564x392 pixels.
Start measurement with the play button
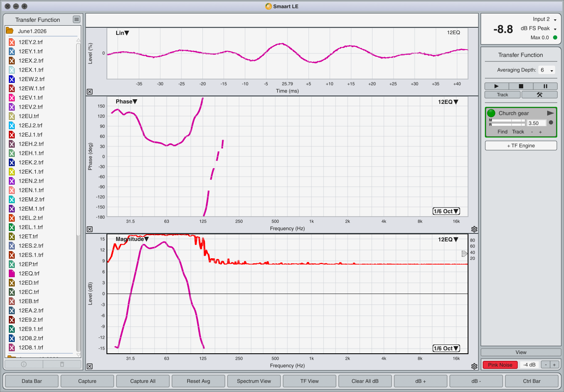coord(496,86)
